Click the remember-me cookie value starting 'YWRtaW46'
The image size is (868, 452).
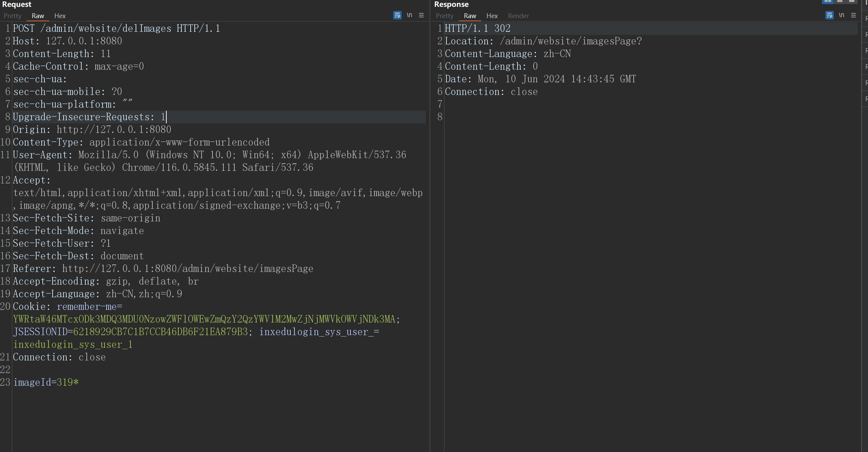(x=204, y=319)
